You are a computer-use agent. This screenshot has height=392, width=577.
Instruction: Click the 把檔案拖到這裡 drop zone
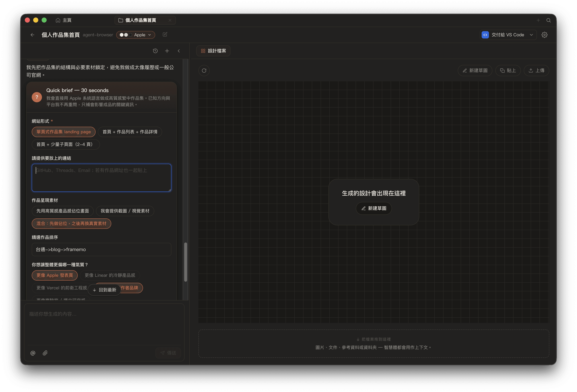coord(374,344)
